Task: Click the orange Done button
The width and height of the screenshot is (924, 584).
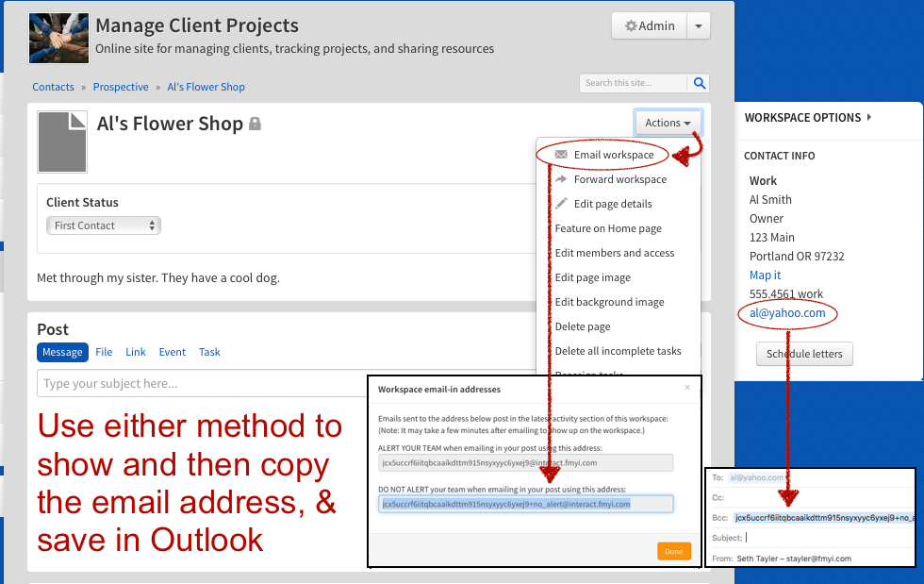Action: [x=674, y=551]
